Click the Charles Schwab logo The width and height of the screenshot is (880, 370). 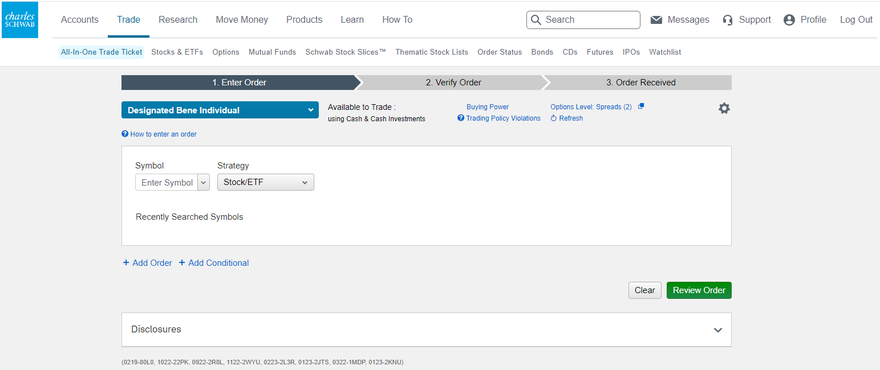(20, 20)
